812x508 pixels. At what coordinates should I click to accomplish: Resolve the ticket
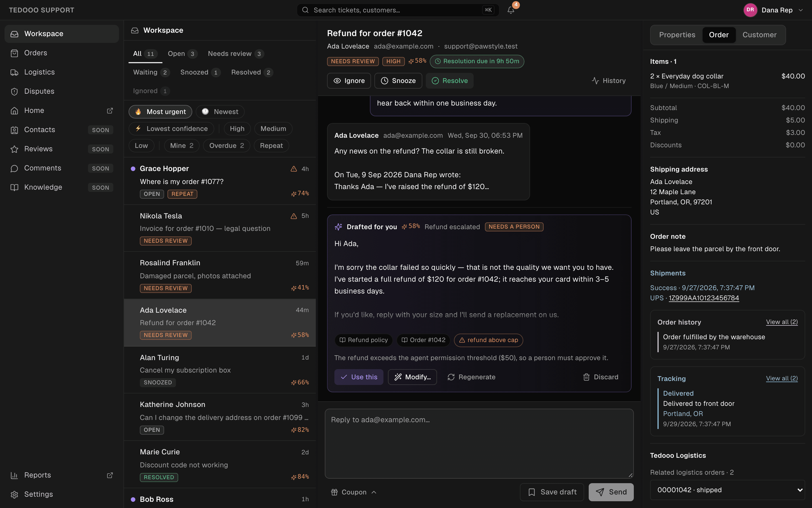pos(449,81)
